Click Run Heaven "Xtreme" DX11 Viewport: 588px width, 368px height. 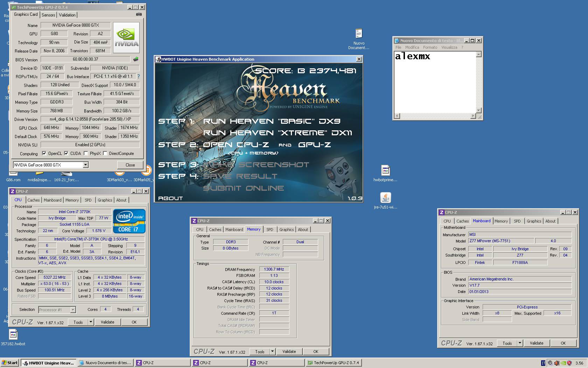click(278, 133)
